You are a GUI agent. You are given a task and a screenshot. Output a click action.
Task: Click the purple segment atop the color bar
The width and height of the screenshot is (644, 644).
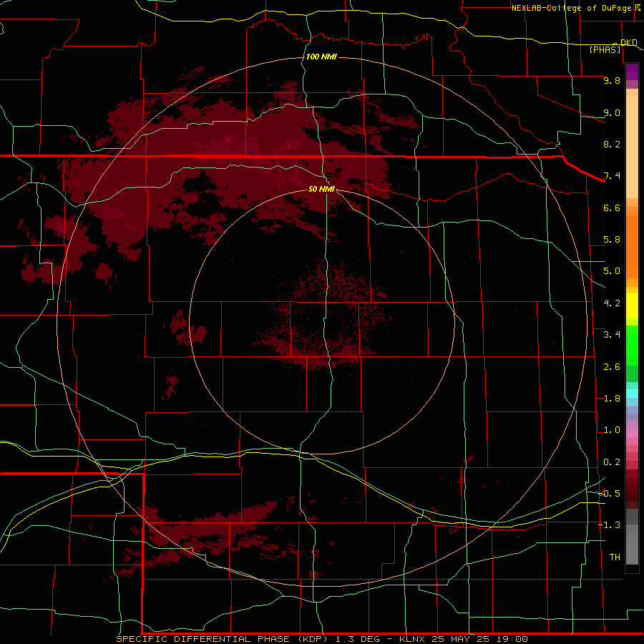pos(632,72)
